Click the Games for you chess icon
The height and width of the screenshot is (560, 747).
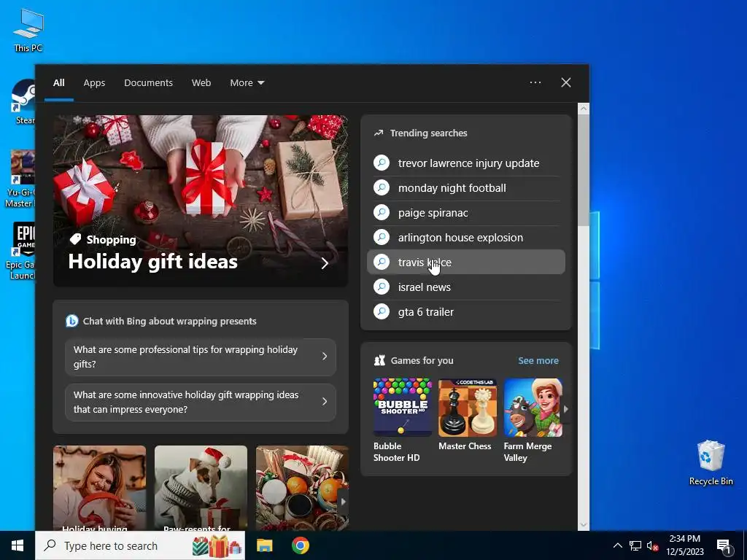pos(379,360)
